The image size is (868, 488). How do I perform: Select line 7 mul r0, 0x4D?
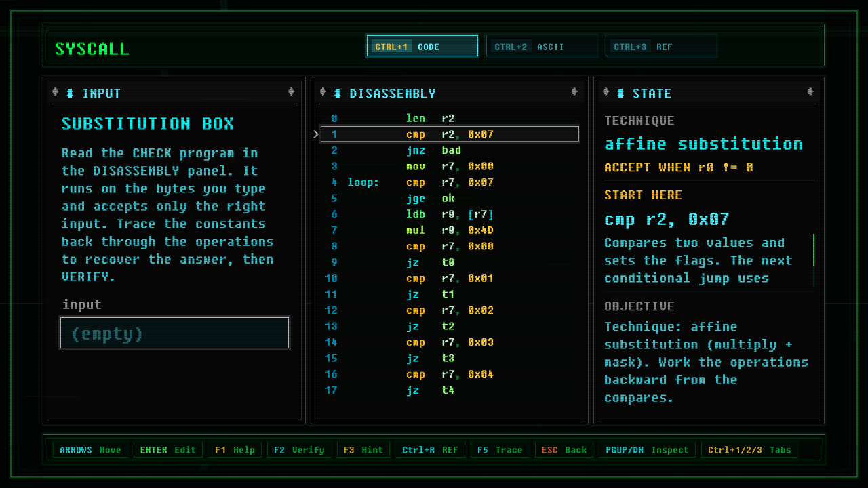click(450, 230)
